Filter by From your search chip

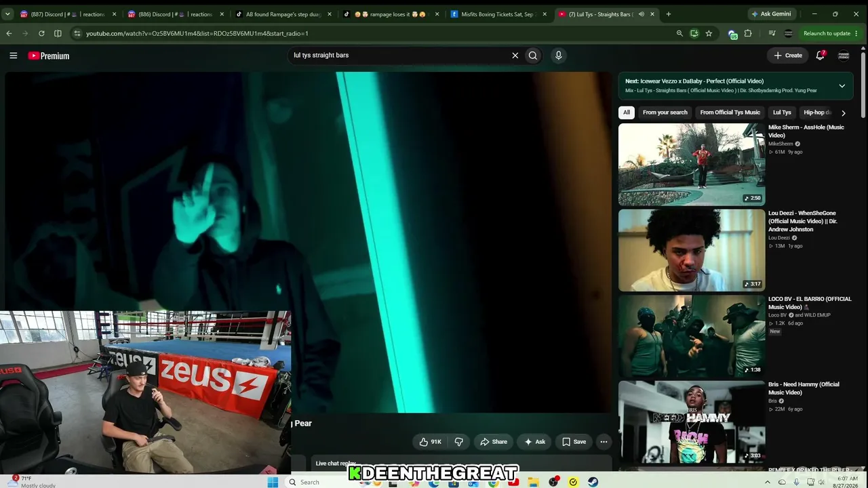665,113
